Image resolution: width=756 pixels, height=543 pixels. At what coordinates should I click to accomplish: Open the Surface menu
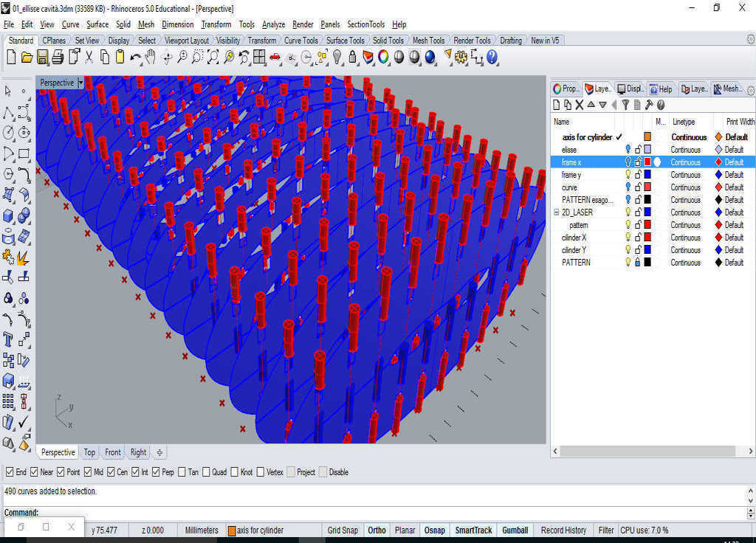coord(97,24)
